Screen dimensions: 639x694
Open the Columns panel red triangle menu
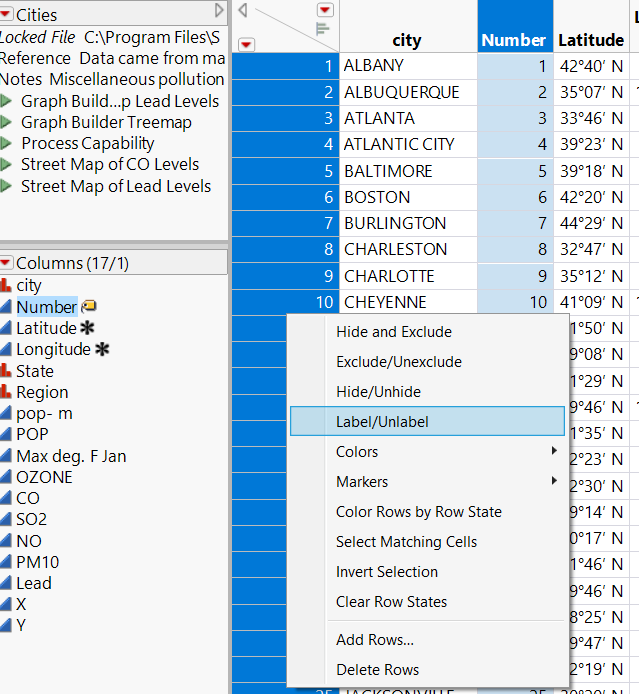tap(7, 263)
